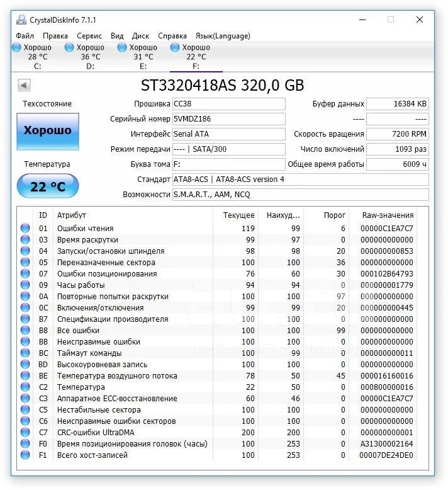Click status icon for Включения/отключения row

click(x=25, y=308)
